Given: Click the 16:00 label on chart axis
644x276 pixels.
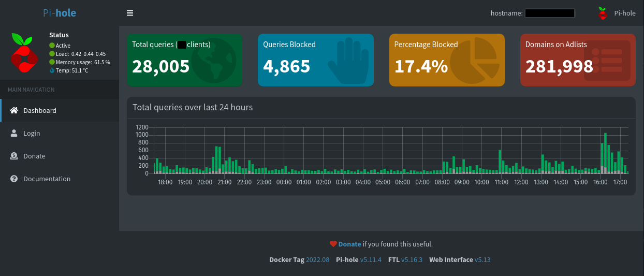Looking at the screenshot, I should [601, 182].
